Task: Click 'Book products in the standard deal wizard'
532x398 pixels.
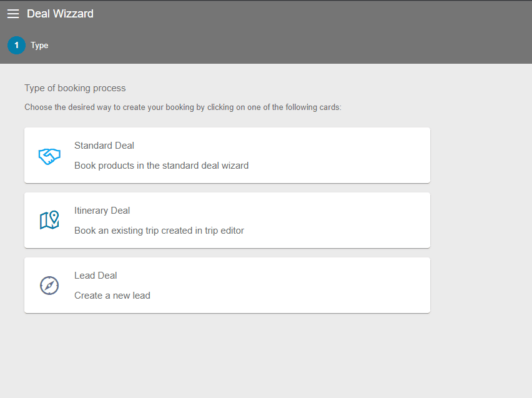Action: click(162, 166)
